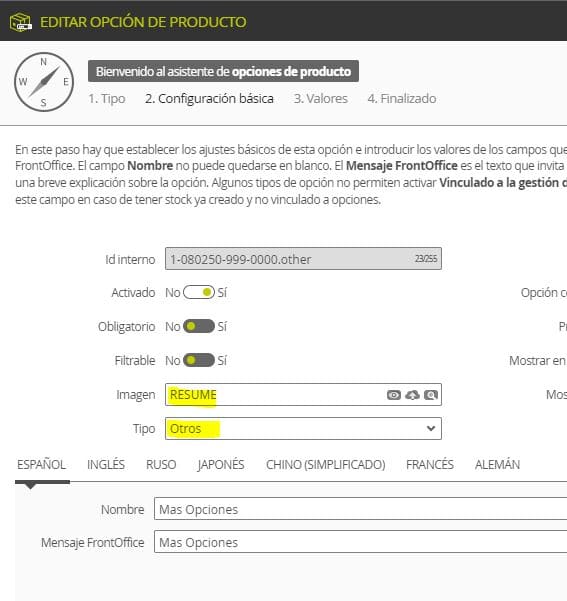
Task: Select the FRANCÉS language tab
Action: (x=430, y=465)
